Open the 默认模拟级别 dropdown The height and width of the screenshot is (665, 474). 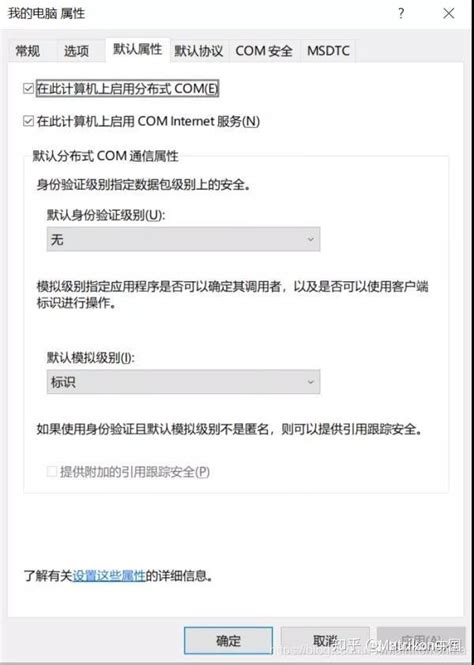[183, 382]
